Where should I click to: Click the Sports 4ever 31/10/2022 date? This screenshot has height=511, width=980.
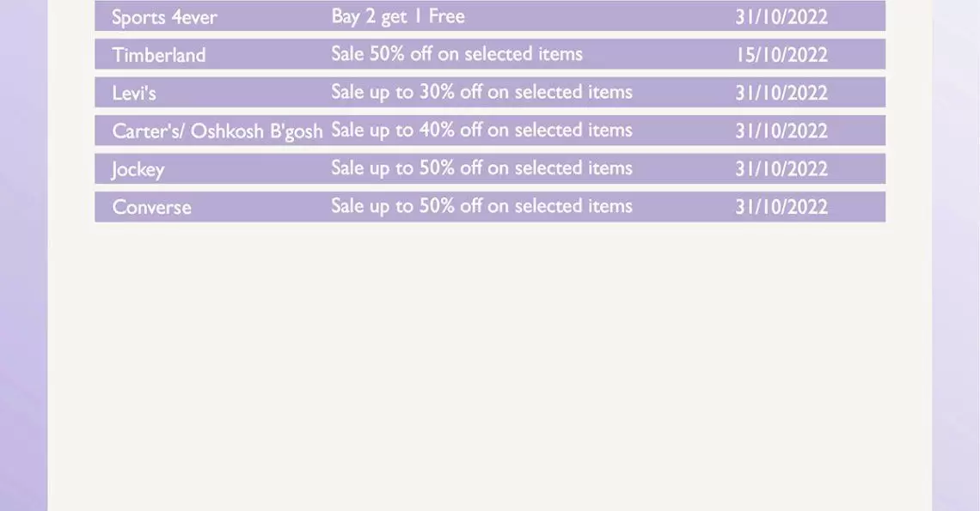tap(781, 17)
